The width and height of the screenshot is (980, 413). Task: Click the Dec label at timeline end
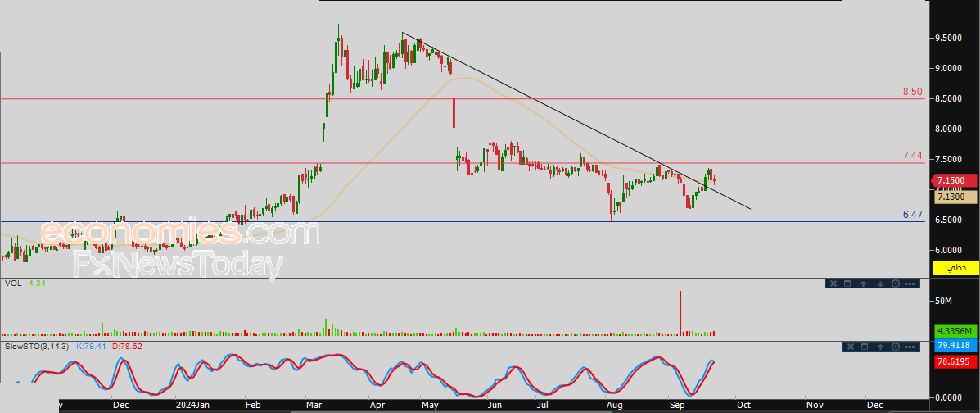pyautogui.click(x=874, y=406)
